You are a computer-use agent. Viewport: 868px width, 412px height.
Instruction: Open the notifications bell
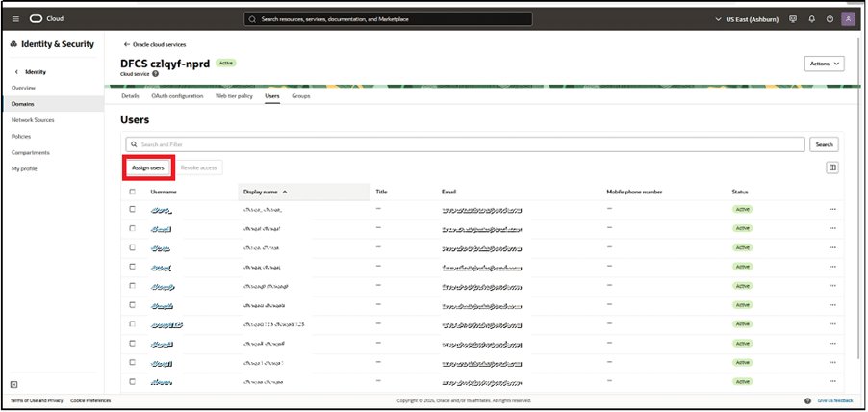point(811,19)
